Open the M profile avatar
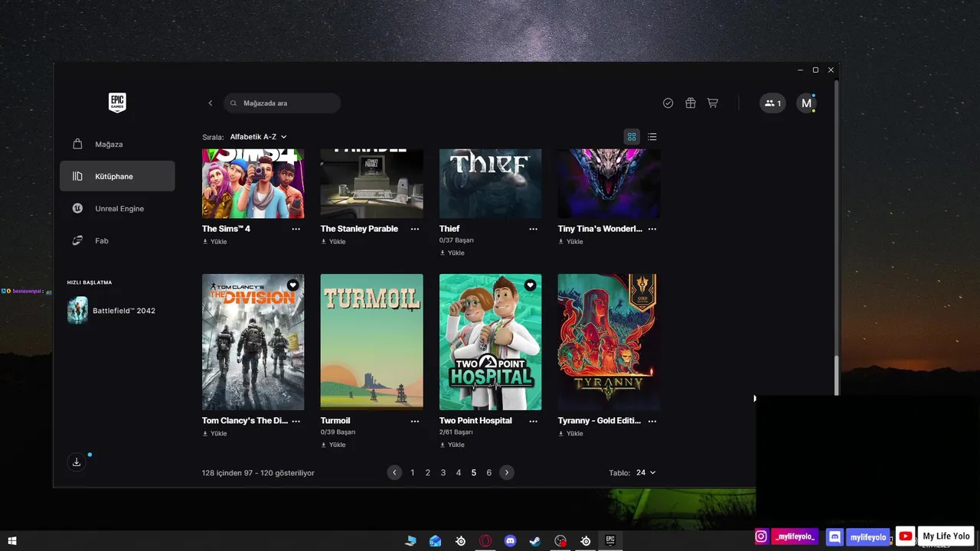980x551 pixels. [806, 103]
